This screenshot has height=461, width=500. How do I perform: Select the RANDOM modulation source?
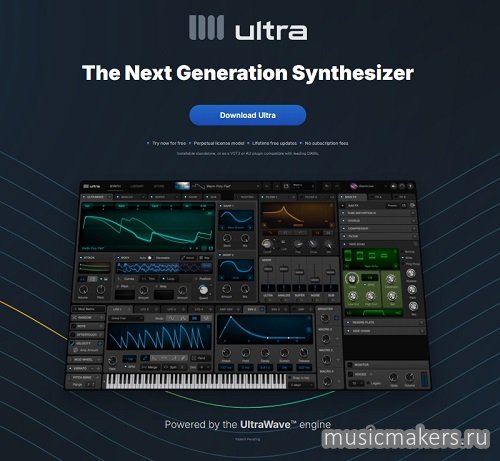pos(87,318)
